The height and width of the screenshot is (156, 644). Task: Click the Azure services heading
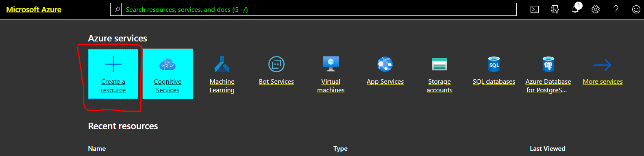(x=117, y=38)
